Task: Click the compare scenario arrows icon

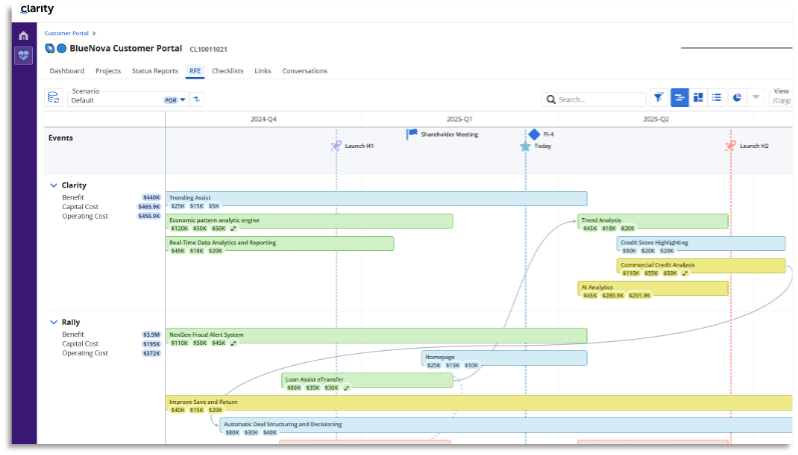Action: pyautogui.click(x=197, y=99)
